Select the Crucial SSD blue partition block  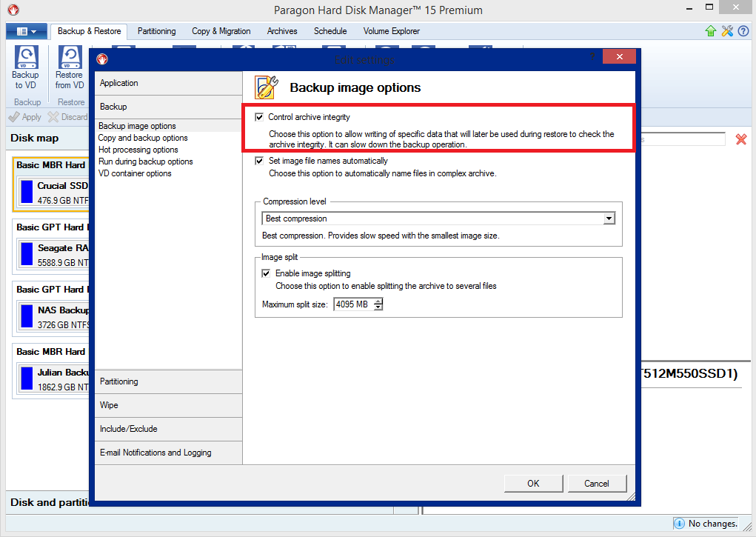tap(27, 192)
